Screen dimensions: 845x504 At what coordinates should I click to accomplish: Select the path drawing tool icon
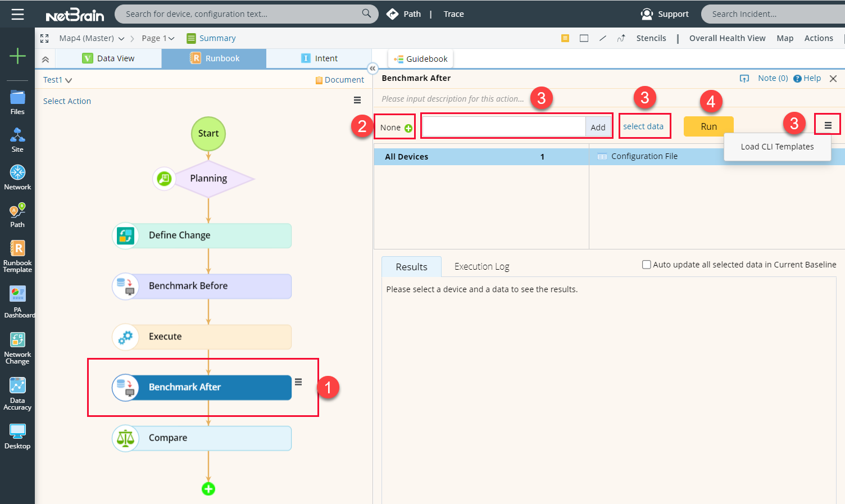[621, 38]
